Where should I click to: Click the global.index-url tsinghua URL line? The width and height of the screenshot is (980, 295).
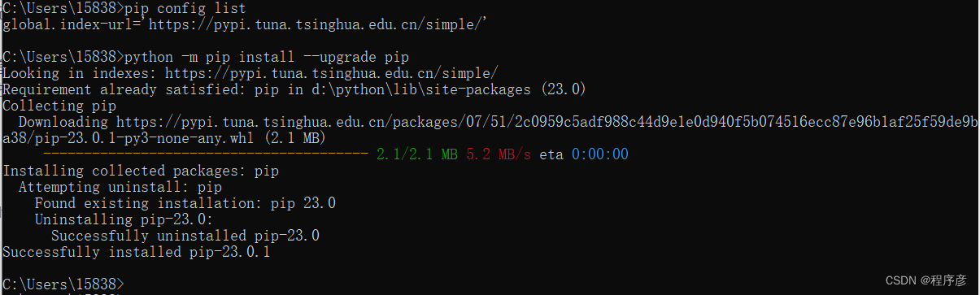coord(245,24)
